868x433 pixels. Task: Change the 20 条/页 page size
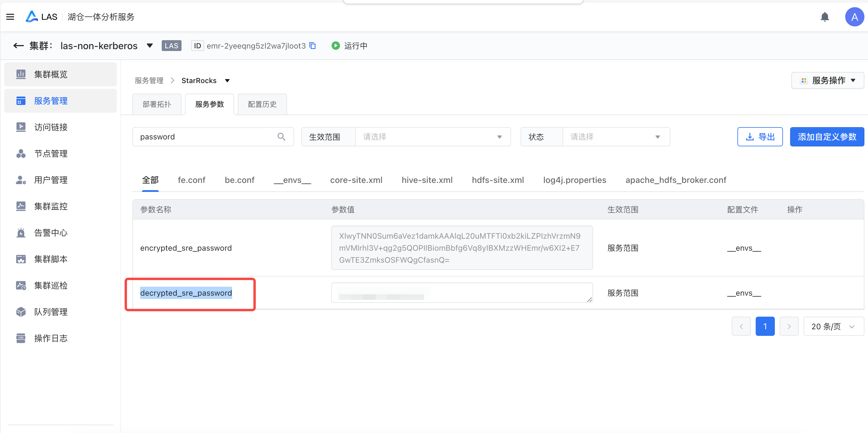pos(833,326)
